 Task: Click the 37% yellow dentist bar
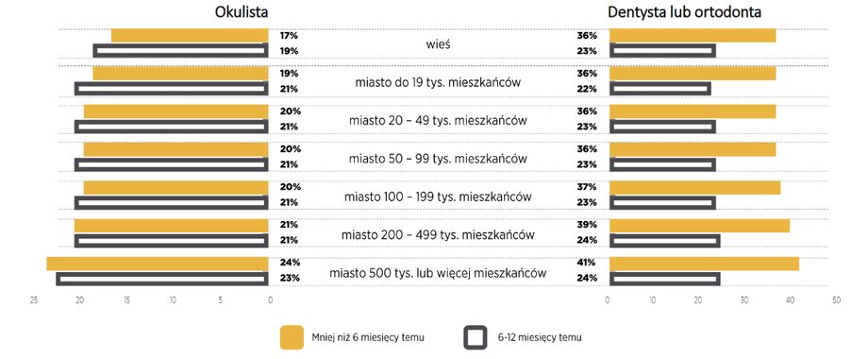695,188
